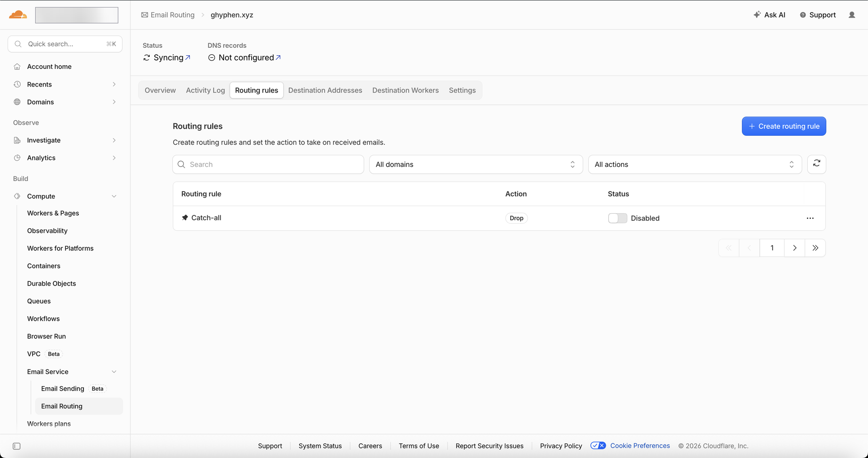Click the Catch-all pin icon
Viewport: 868px width, 458px height.
pyautogui.click(x=185, y=218)
